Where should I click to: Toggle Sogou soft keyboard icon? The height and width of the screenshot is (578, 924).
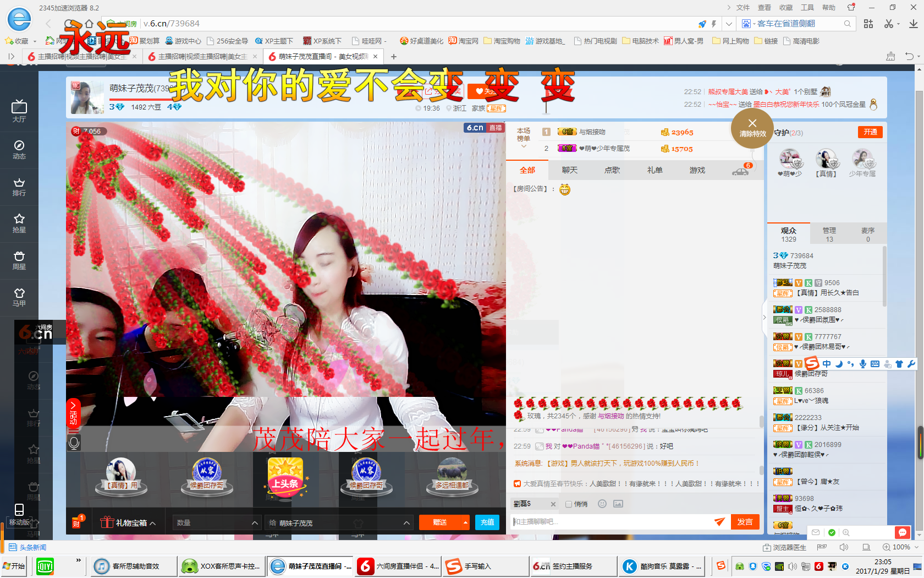pos(875,363)
